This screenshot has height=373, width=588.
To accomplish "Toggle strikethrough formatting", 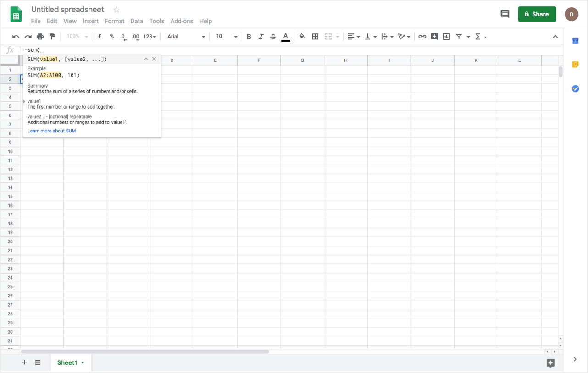I will (273, 37).
